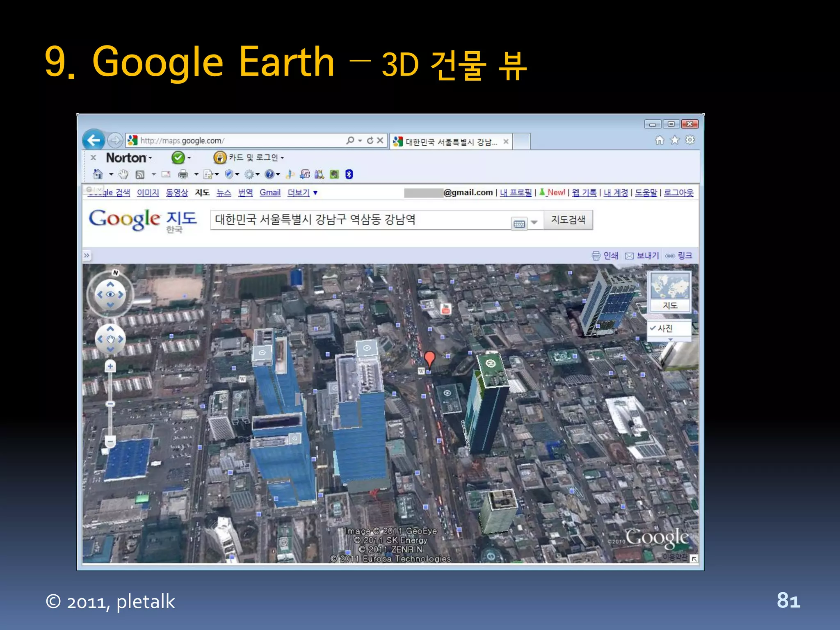Close the Norton toolbar with its X
This screenshot has width=840, height=630.
(x=94, y=157)
